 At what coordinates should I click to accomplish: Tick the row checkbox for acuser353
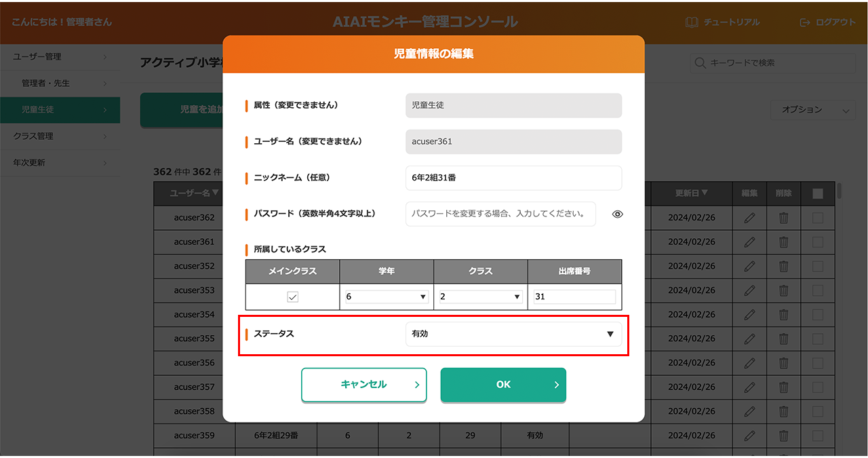pyautogui.click(x=817, y=290)
